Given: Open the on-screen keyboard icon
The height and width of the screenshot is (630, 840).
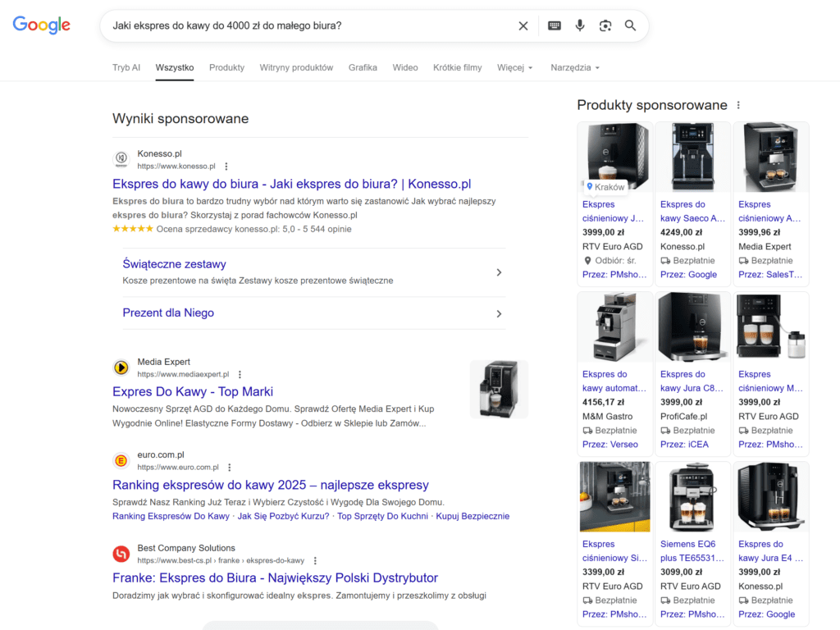Looking at the screenshot, I should click(554, 25).
